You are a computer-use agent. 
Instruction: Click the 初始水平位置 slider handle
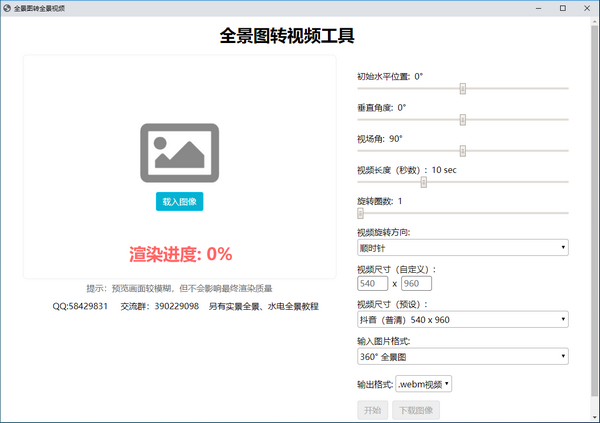[x=463, y=88]
